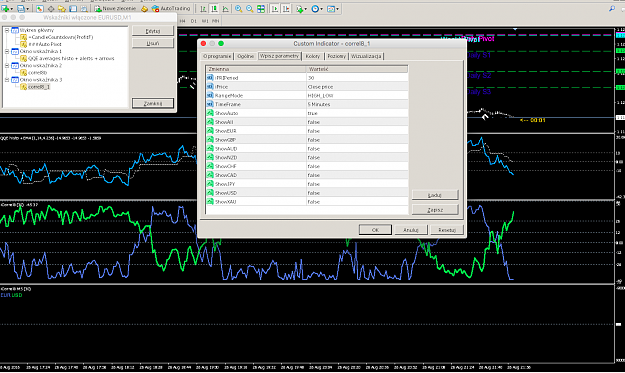Image resolution: width=625 pixels, height=373 pixels.
Task: Select CandleCountdown indicator in the list
Action: tap(61, 37)
